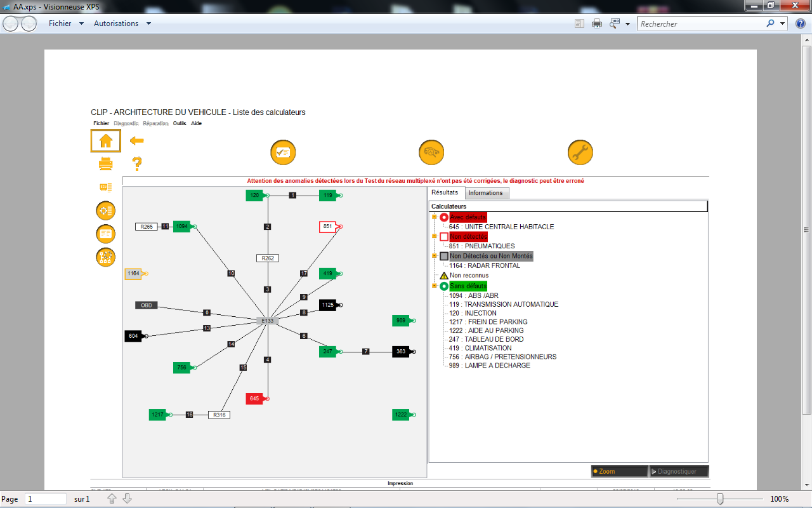Open the zoom level dropdown arrow
This screenshot has width=812, height=508.
pos(627,24)
